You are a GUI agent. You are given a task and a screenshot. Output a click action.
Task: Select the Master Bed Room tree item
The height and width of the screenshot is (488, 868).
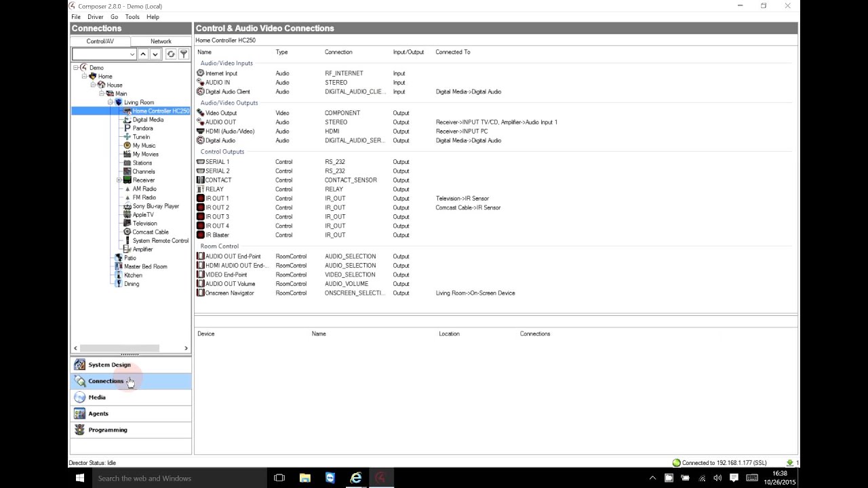point(145,266)
